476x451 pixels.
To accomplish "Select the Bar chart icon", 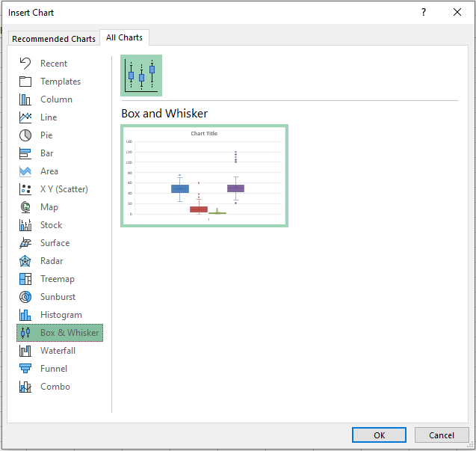I will tap(25, 153).
